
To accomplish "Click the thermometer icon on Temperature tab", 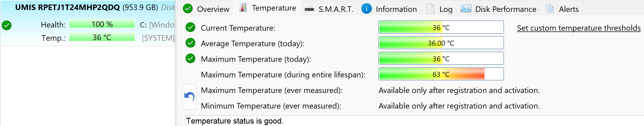I will click(243, 7).
